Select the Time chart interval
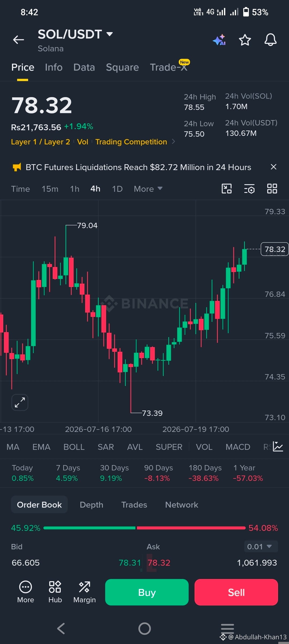The image size is (289, 644). pos(20,189)
